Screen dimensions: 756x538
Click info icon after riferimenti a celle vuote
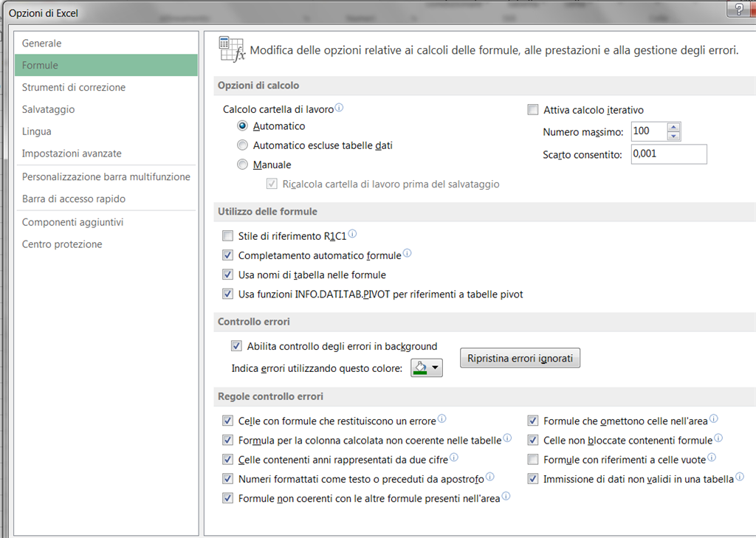pos(712,457)
